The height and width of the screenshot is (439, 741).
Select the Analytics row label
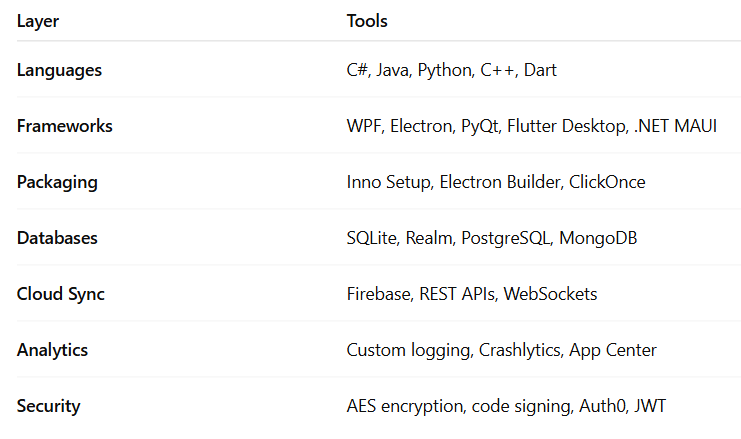[53, 350]
